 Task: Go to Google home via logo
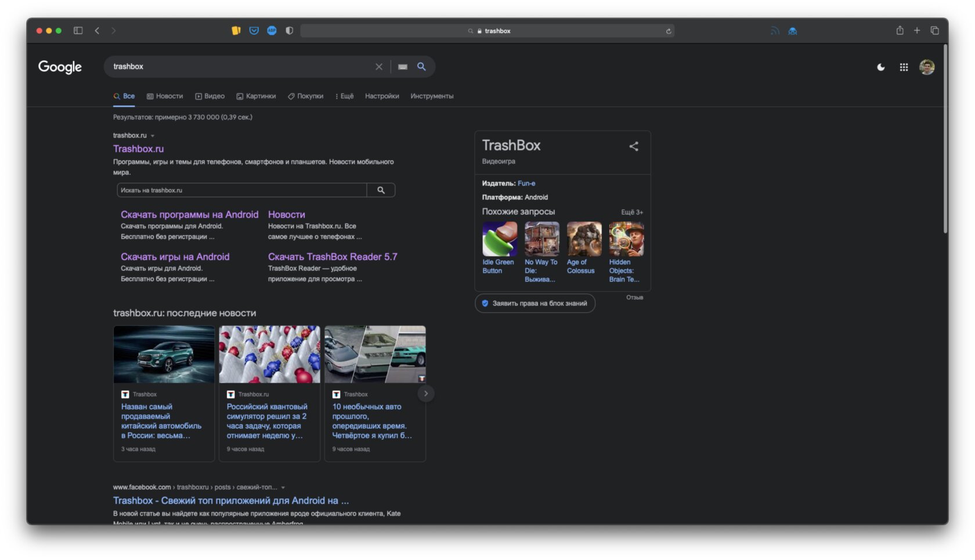point(60,67)
